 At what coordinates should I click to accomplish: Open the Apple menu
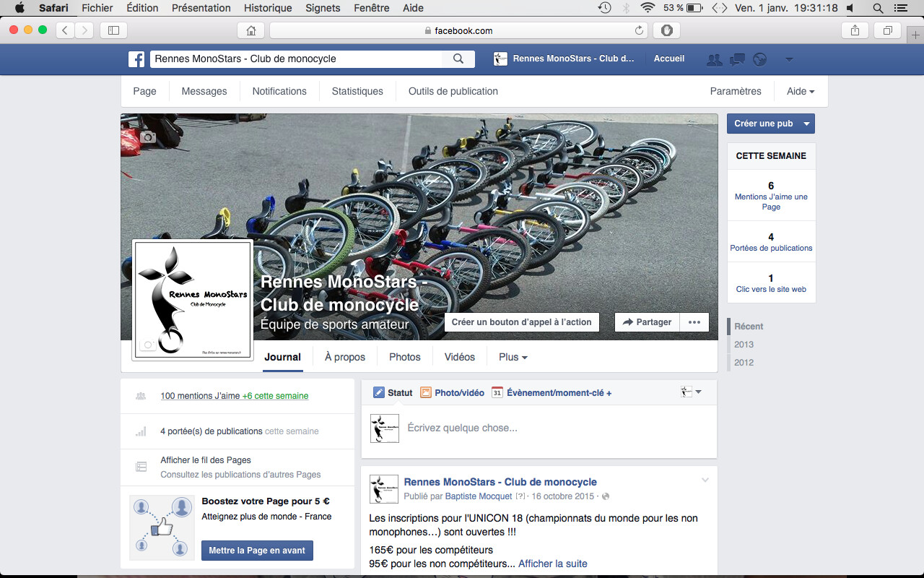(19, 8)
